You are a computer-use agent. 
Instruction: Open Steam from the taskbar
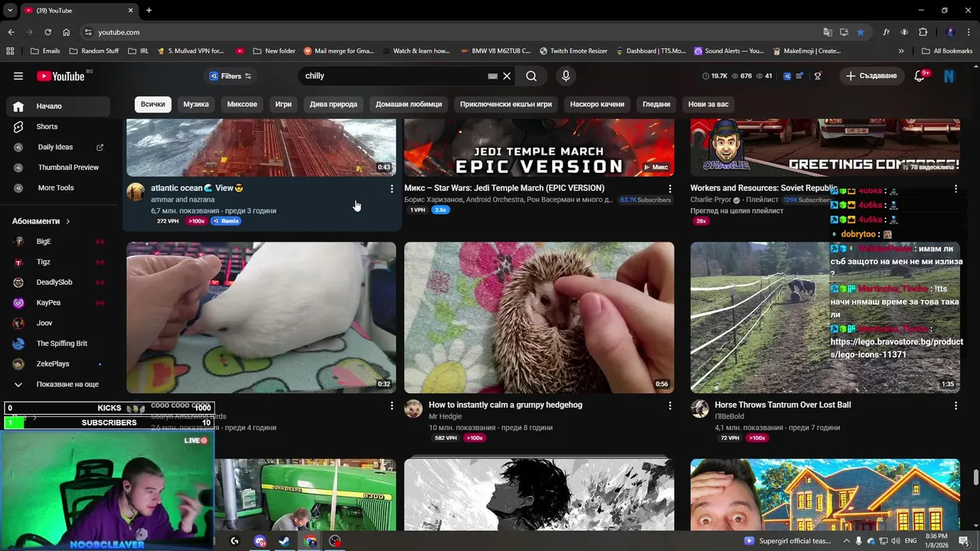(284, 541)
